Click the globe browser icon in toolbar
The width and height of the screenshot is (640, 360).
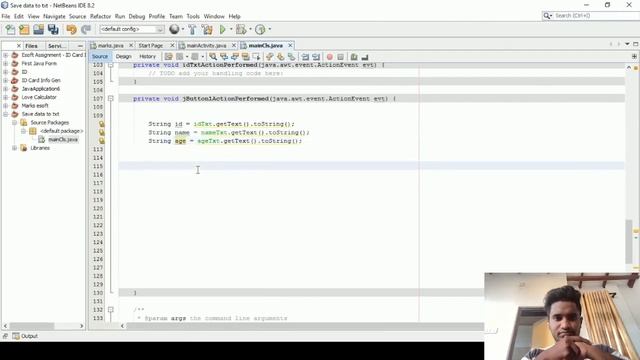tap(174, 29)
